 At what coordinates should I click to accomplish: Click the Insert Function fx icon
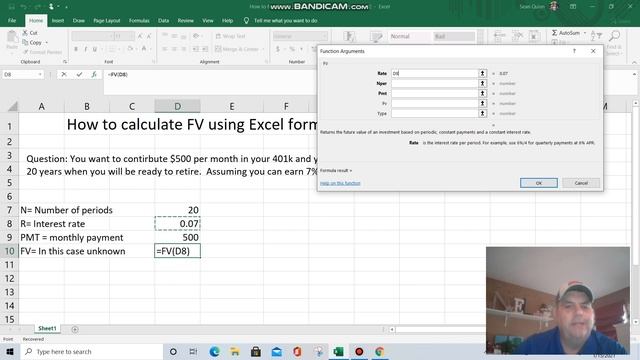pos(94,74)
